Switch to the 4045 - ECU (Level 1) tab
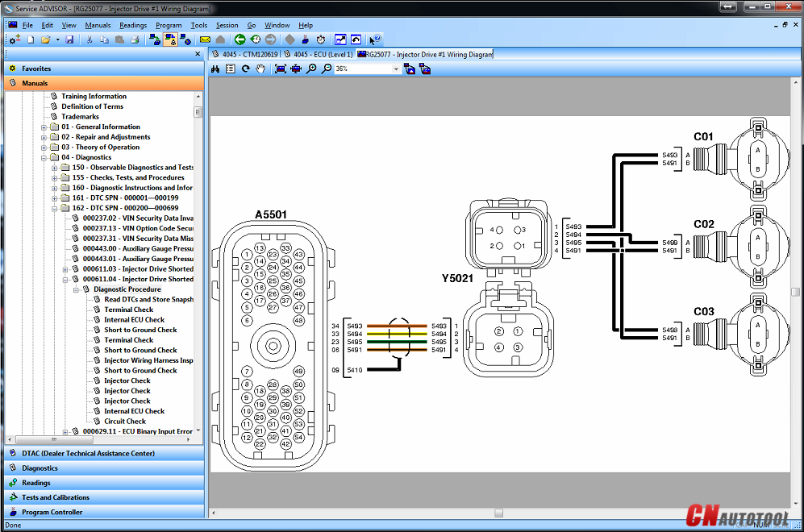Viewport: 804px width, 532px height. tap(319, 54)
